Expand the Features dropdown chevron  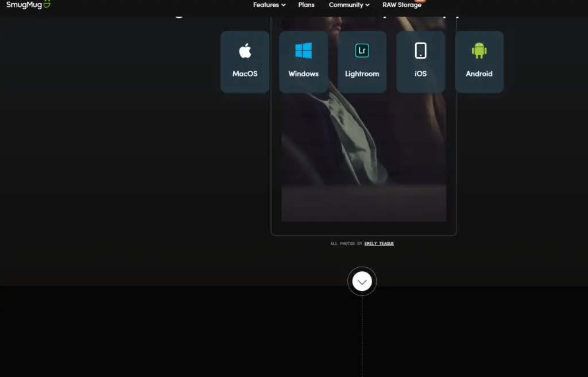tap(283, 5)
